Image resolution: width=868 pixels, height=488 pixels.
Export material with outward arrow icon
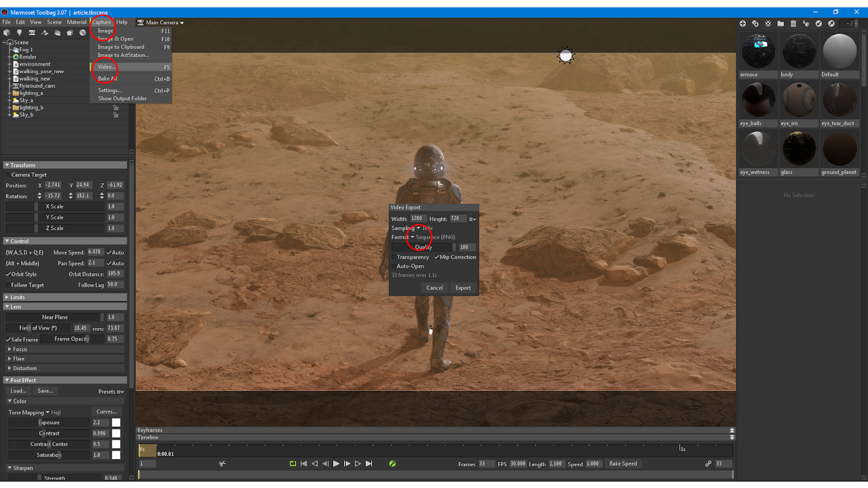point(831,23)
